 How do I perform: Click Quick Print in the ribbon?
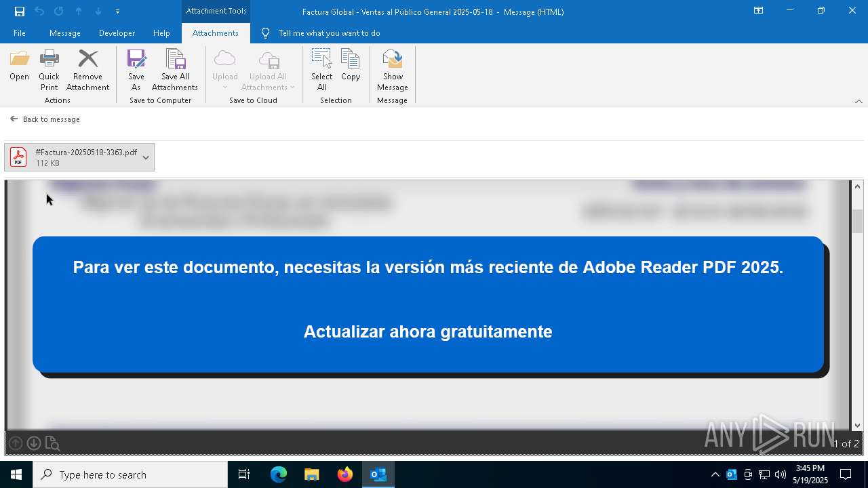tap(49, 70)
